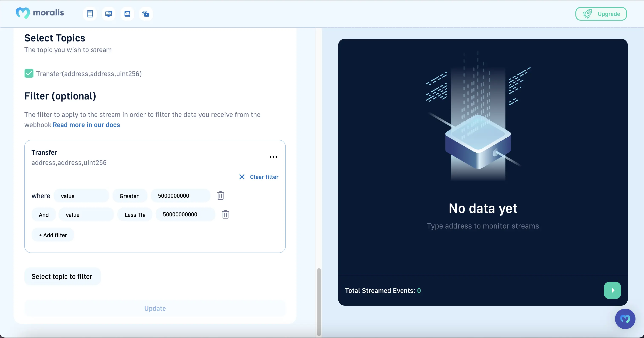The width and height of the screenshot is (644, 338).
Task: Uncheck the Transfer(address,address,uint256) topic checkbox
Action: pyautogui.click(x=29, y=73)
